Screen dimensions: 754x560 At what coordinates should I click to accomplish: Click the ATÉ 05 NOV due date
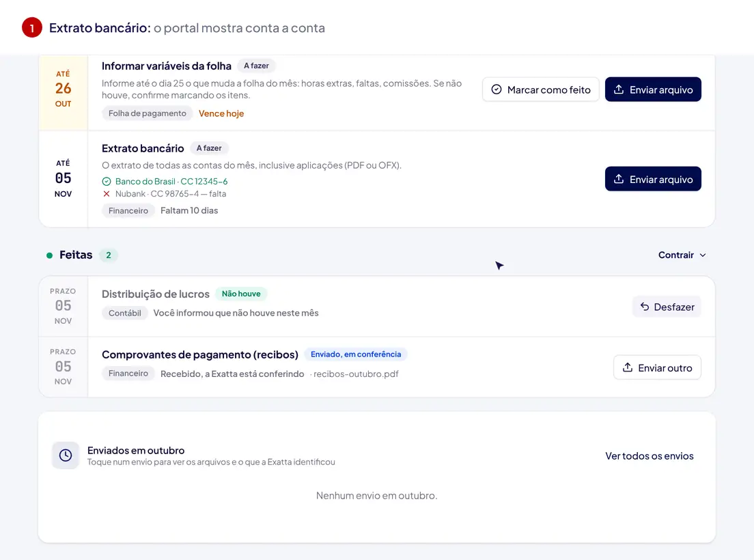[63, 178]
